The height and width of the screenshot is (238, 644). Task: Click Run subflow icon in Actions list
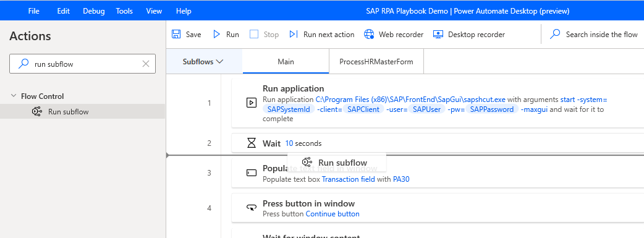point(37,111)
